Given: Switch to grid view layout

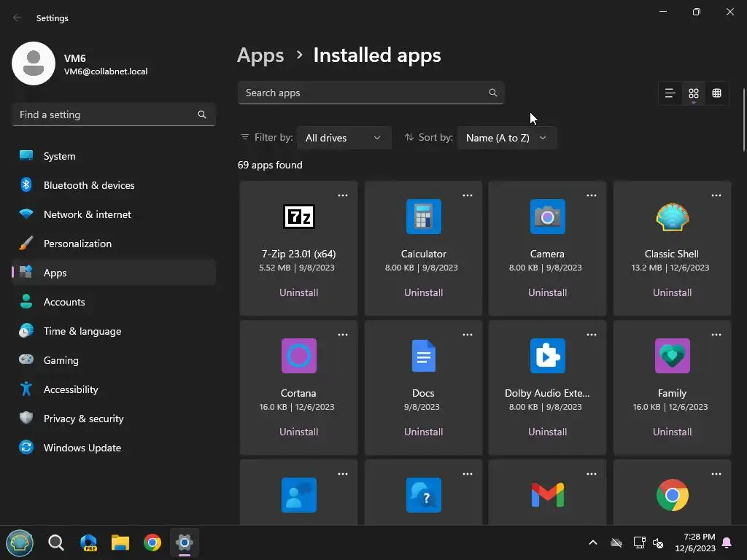Looking at the screenshot, I should click(694, 93).
